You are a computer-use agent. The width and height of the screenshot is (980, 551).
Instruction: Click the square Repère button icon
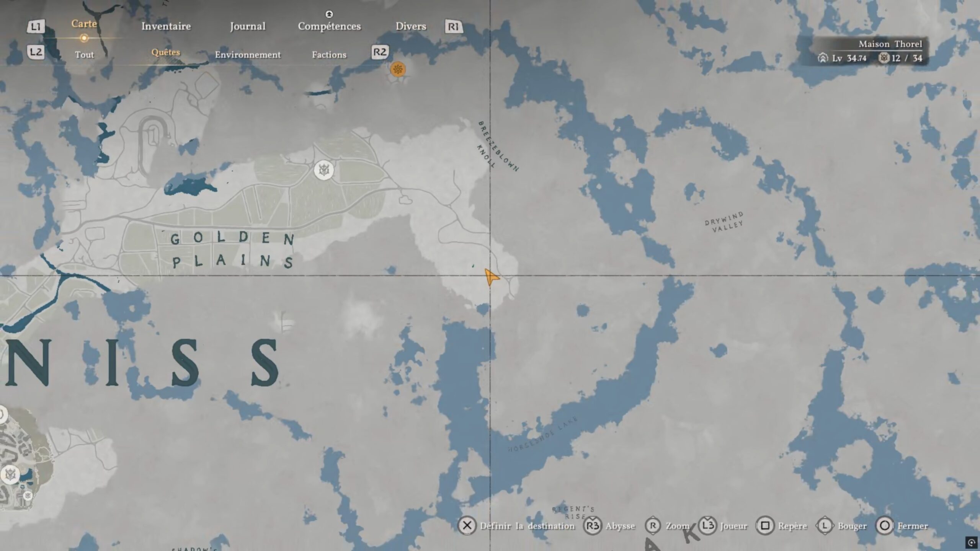(x=765, y=526)
